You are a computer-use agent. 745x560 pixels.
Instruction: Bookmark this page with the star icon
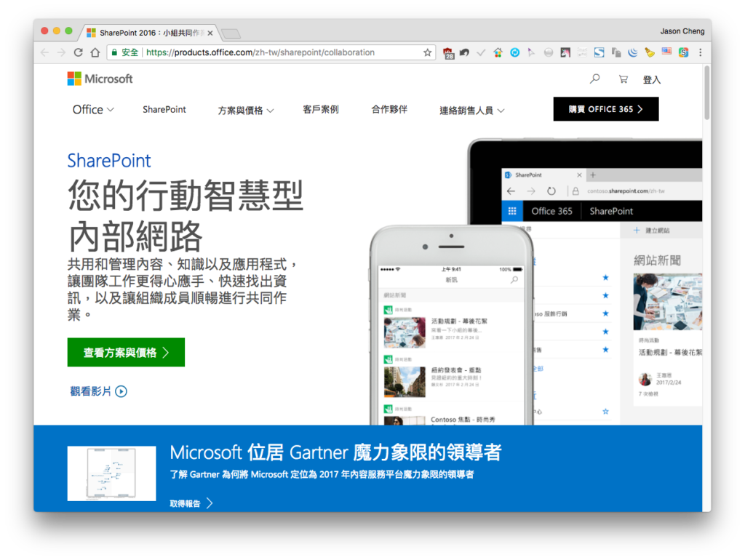(428, 52)
